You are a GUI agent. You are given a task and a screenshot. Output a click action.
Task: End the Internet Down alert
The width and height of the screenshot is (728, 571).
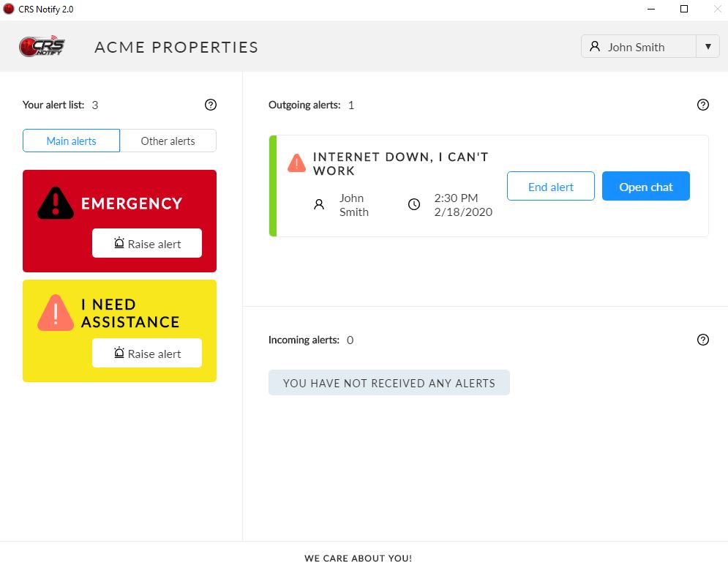551,187
